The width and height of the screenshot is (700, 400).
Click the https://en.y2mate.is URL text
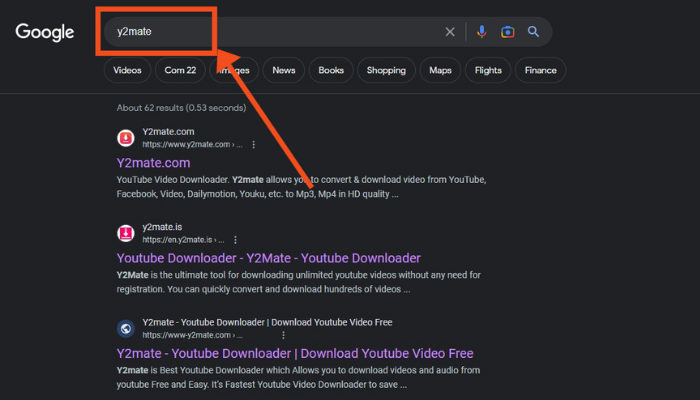(183, 240)
